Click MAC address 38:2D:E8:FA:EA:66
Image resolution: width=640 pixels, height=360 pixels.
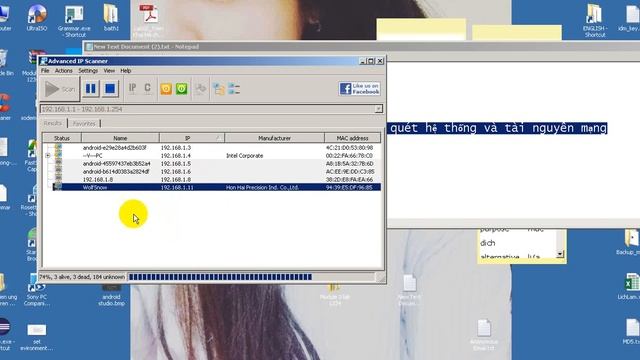[349, 179]
